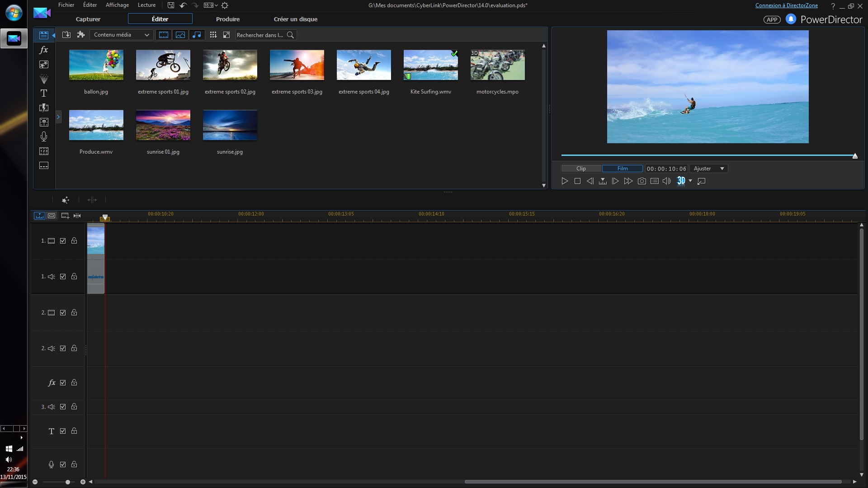The image size is (868, 488).
Task: Open the Effects (fx) room
Action: 44,50
